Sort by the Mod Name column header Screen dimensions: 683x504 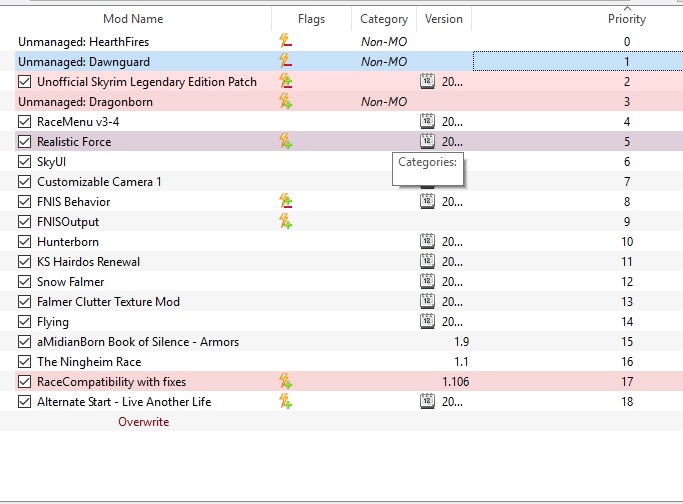coord(135,19)
